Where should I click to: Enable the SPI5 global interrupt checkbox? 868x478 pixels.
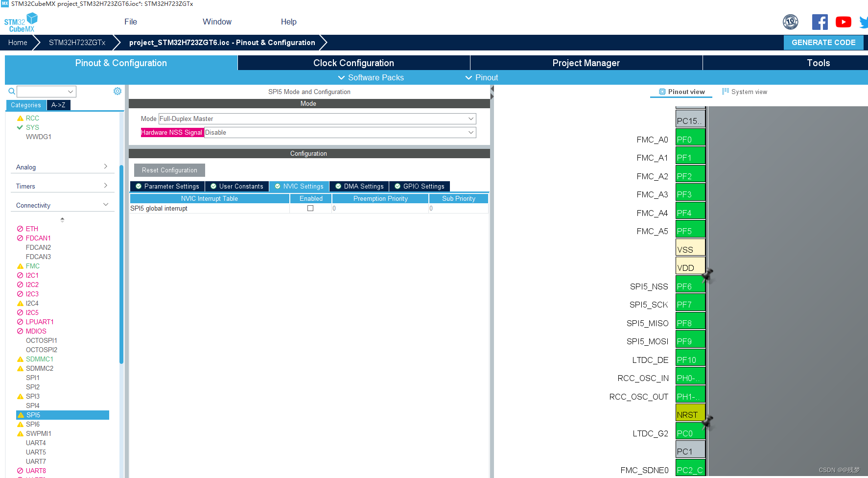point(310,208)
